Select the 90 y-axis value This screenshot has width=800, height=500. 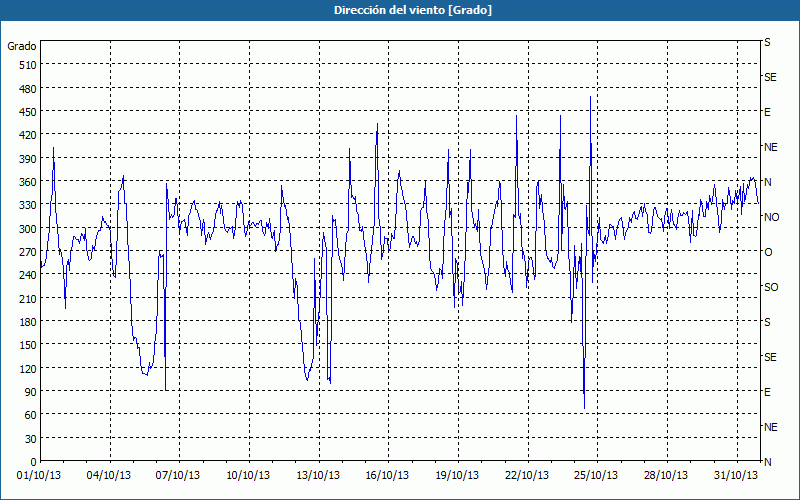(x=31, y=392)
